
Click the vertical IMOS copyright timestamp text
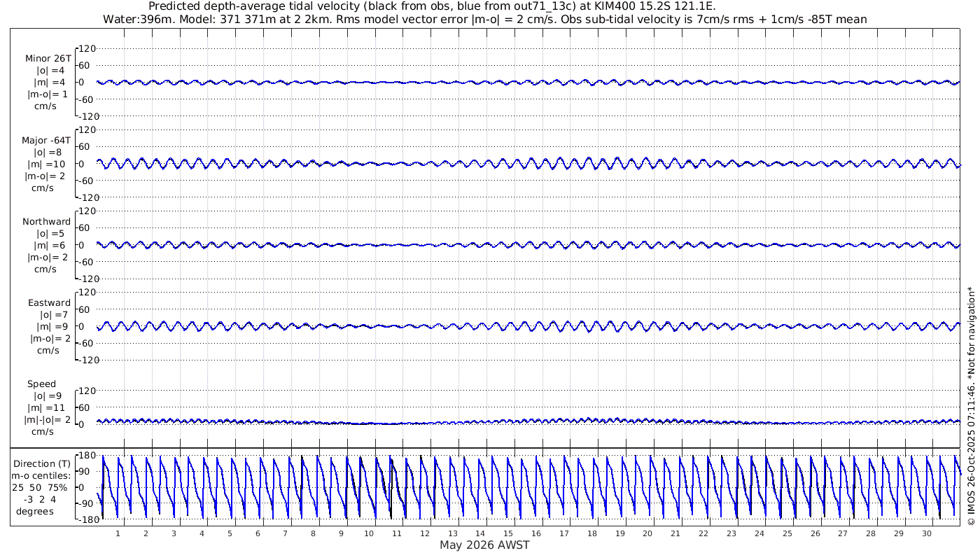(x=971, y=407)
